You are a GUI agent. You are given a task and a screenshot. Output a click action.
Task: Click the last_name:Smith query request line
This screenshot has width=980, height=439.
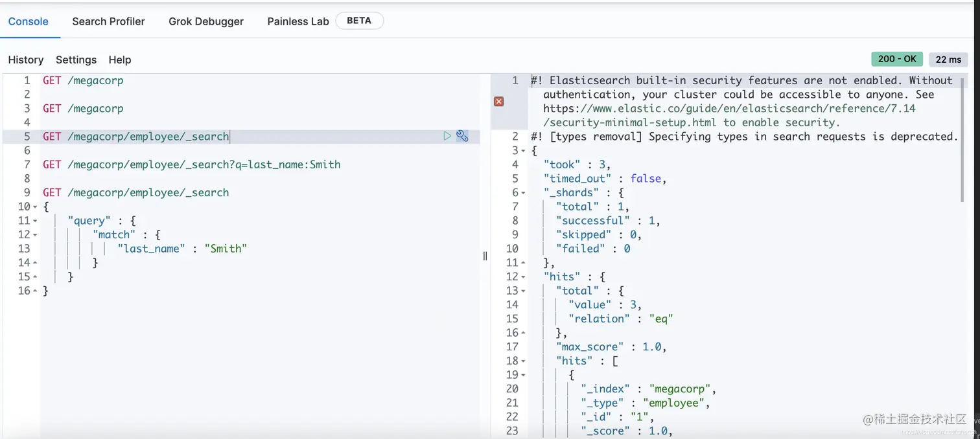click(x=192, y=164)
